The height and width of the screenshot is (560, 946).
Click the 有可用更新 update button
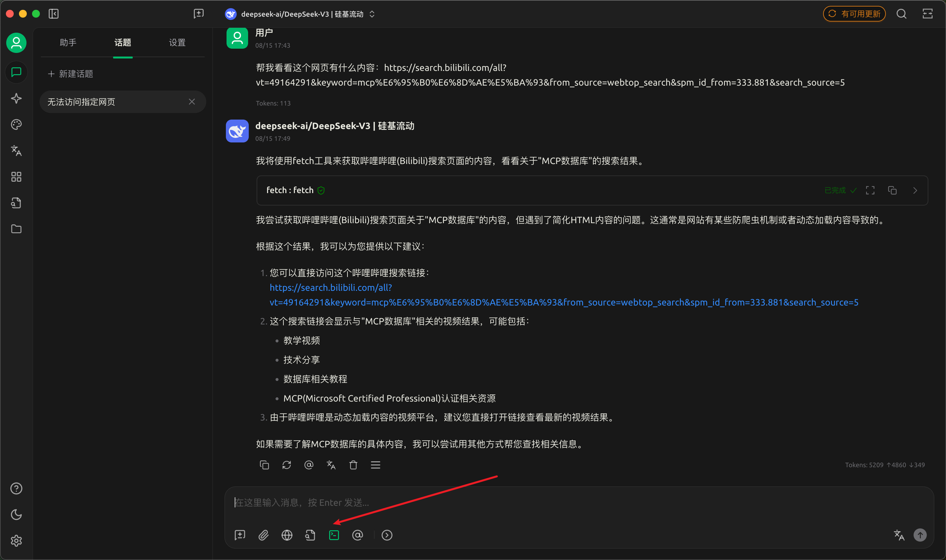[x=854, y=14]
